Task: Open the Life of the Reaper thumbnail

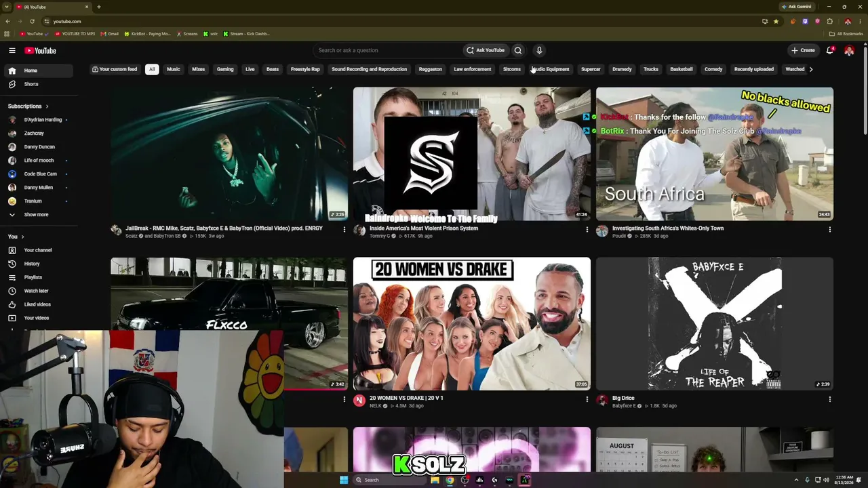Action: click(x=715, y=323)
